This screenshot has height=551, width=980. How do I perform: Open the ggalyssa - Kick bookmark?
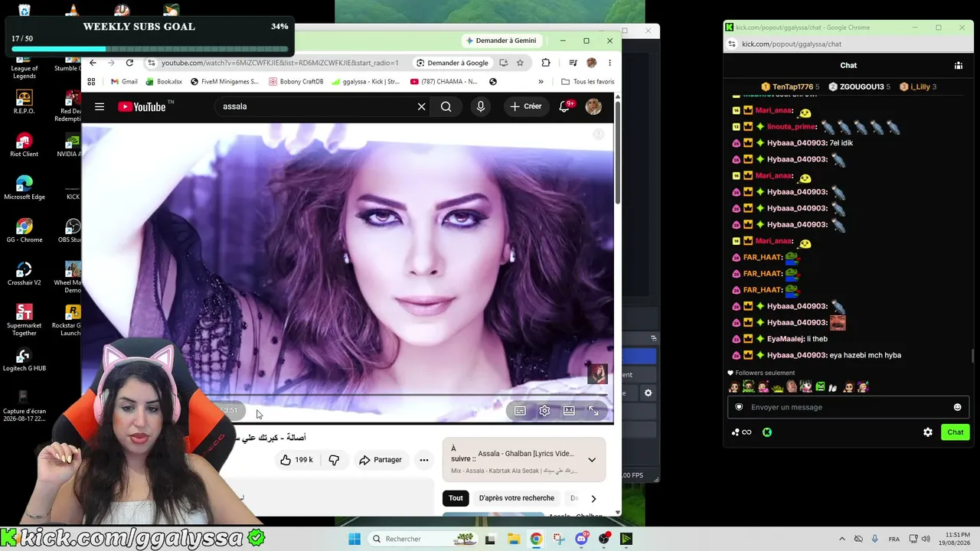pos(365,82)
